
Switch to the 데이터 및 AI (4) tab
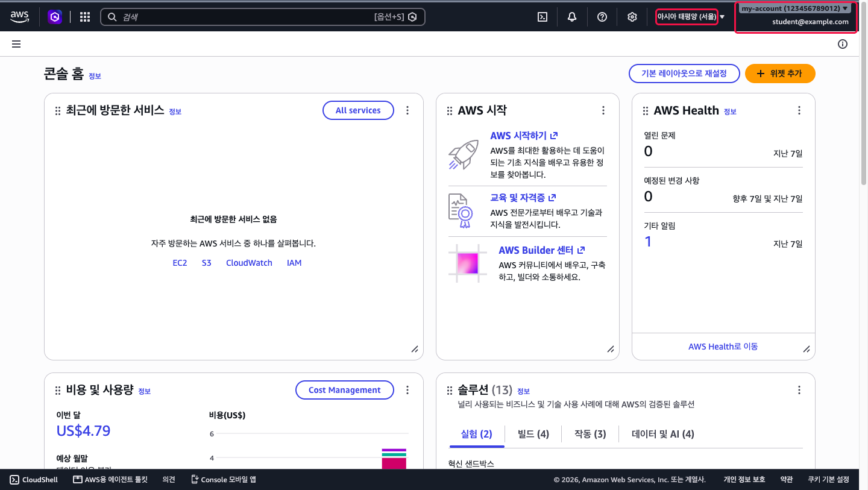(x=663, y=434)
